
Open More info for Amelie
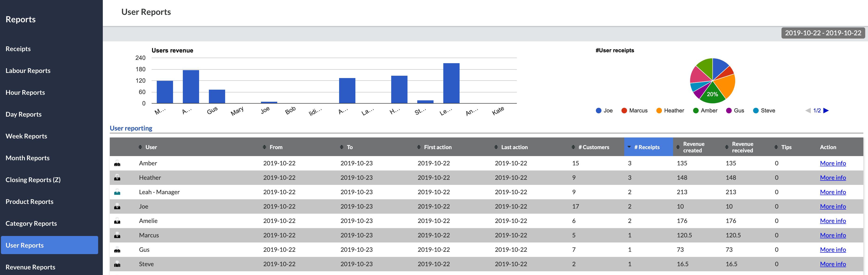(833, 221)
